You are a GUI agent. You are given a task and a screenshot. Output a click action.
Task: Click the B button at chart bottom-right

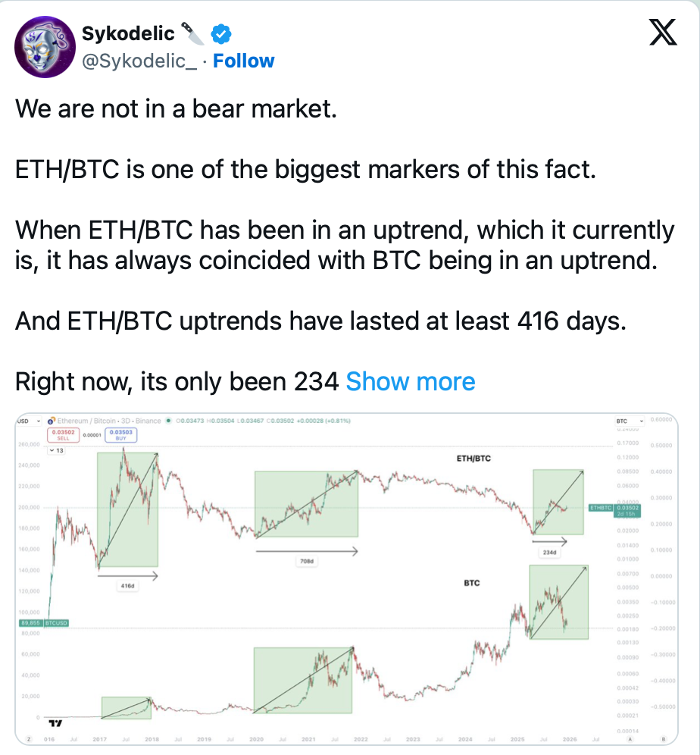tap(664, 738)
